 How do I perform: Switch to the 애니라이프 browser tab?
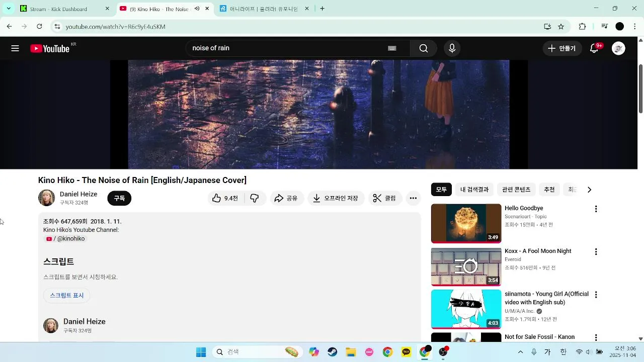click(264, 9)
